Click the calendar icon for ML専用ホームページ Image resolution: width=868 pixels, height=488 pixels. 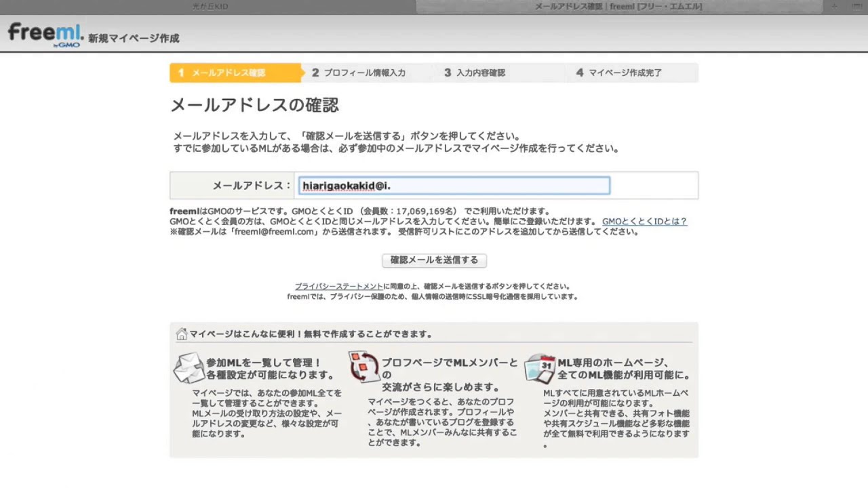click(540, 368)
